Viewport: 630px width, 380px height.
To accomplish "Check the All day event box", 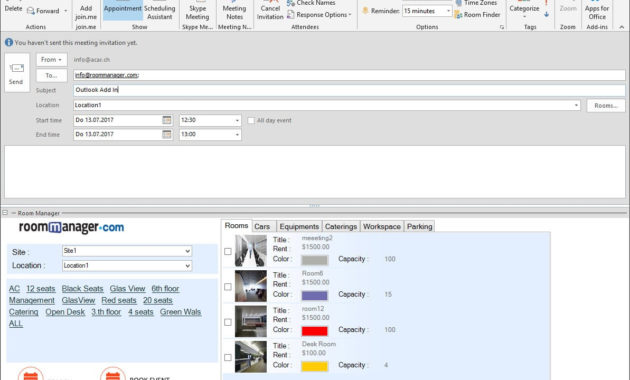I will 251,121.
